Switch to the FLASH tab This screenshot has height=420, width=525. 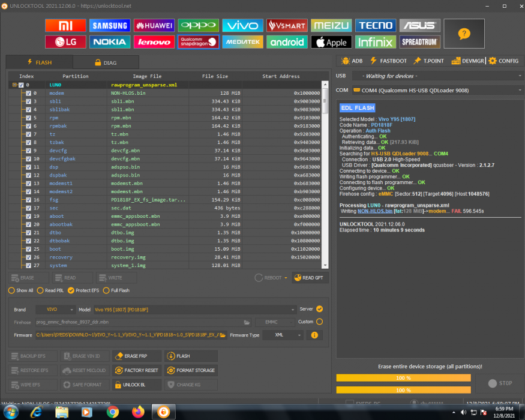[x=40, y=62]
